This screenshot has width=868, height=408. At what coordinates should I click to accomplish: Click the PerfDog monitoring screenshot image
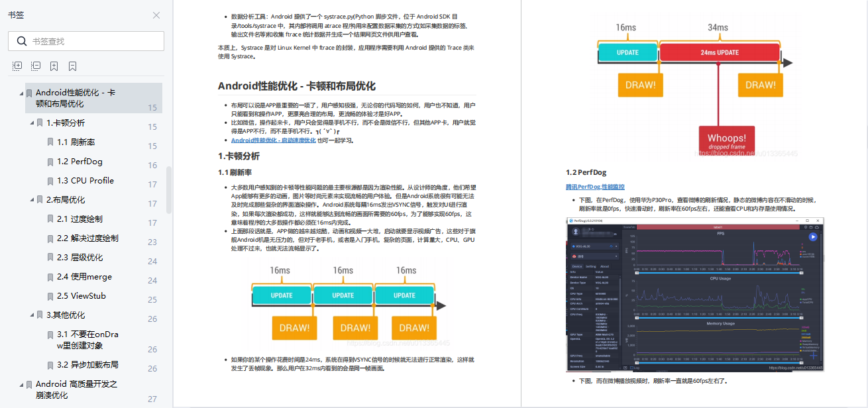tap(695, 294)
